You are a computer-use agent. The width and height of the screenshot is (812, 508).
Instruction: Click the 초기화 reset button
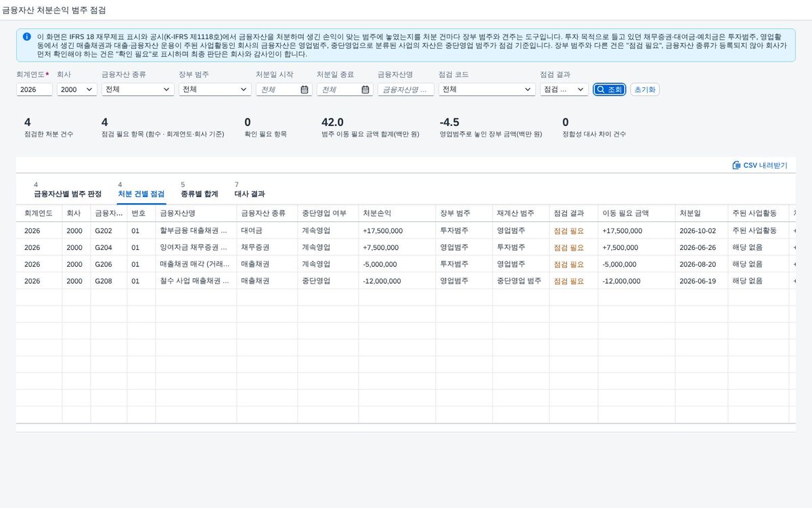(645, 89)
